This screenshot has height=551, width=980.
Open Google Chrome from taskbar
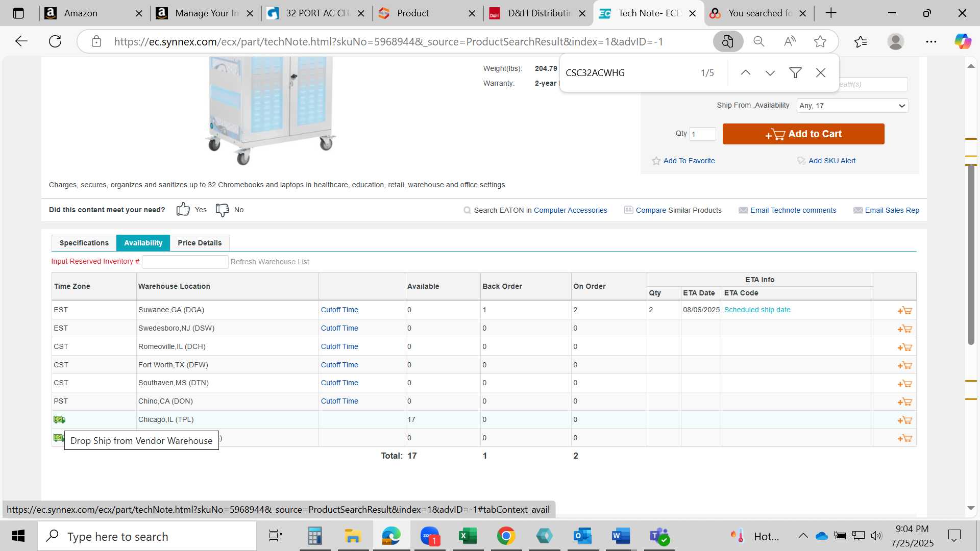[x=506, y=536]
